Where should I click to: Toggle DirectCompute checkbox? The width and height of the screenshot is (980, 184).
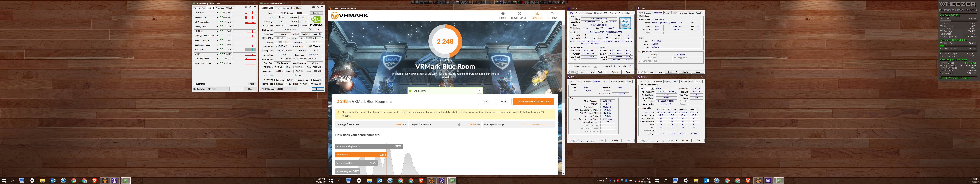coord(296,80)
